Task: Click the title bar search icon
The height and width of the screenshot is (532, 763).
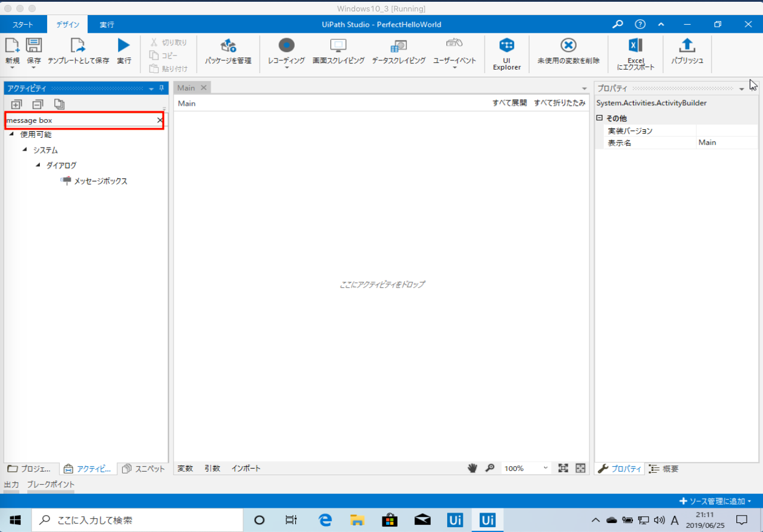Action: tap(617, 24)
